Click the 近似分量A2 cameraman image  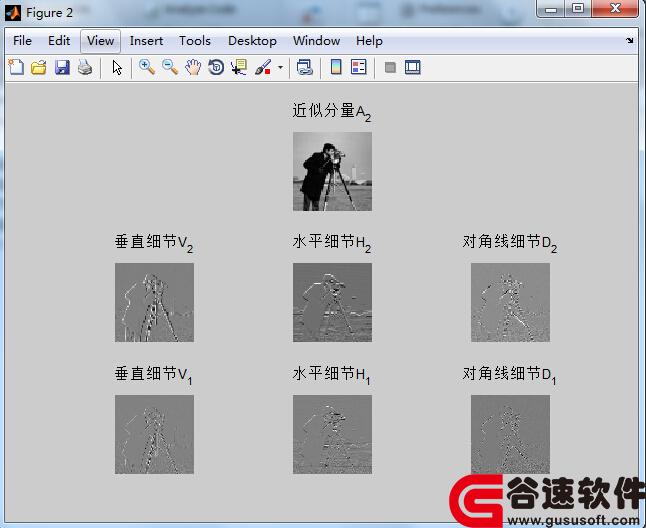click(x=332, y=171)
